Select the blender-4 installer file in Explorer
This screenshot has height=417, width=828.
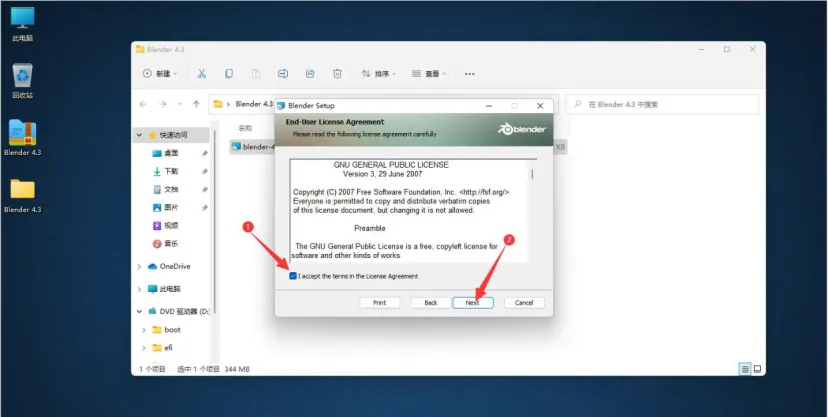(253, 147)
